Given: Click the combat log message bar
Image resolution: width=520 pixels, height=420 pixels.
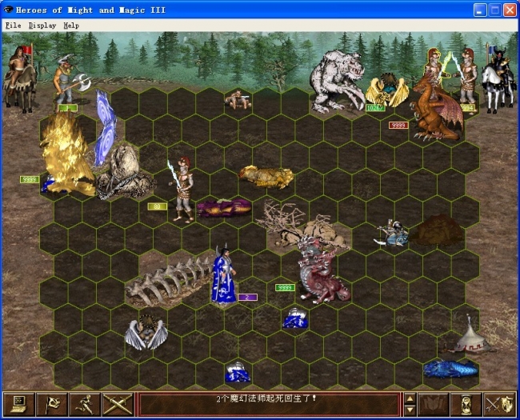Looking at the screenshot, I should point(268,404).
